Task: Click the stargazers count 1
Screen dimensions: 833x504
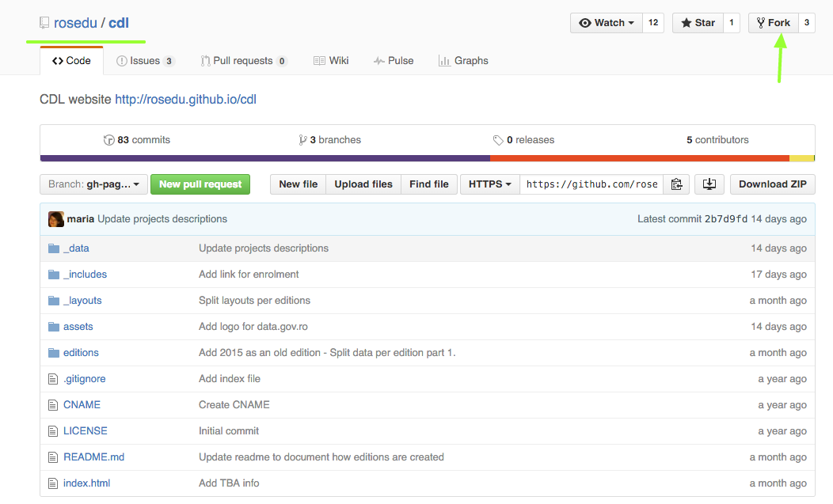Action: (x=732, y=23)
